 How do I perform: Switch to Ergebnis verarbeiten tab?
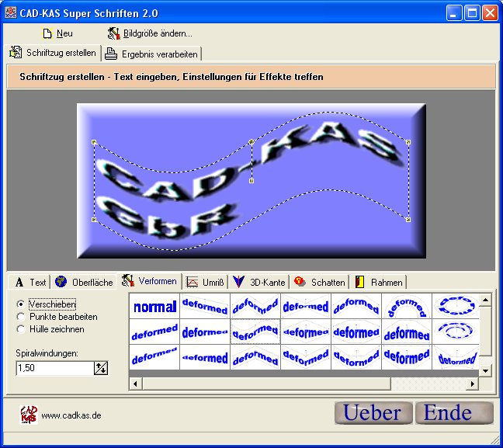click(152, 53)
